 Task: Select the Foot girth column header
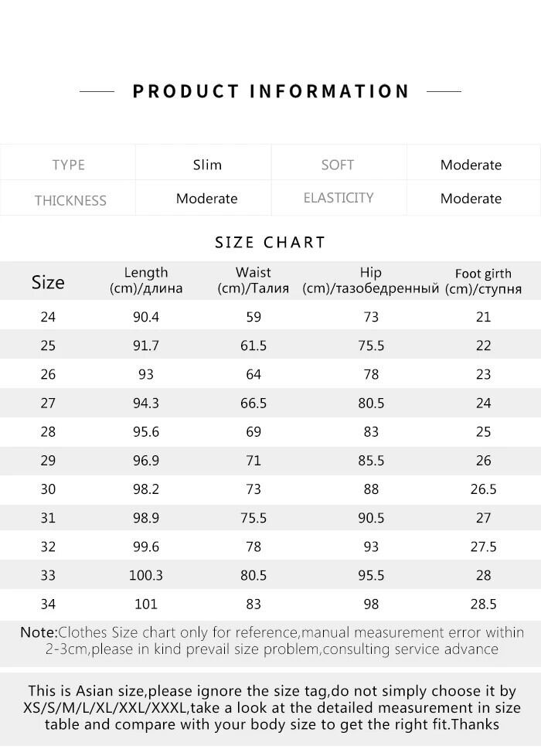point(483,281)
